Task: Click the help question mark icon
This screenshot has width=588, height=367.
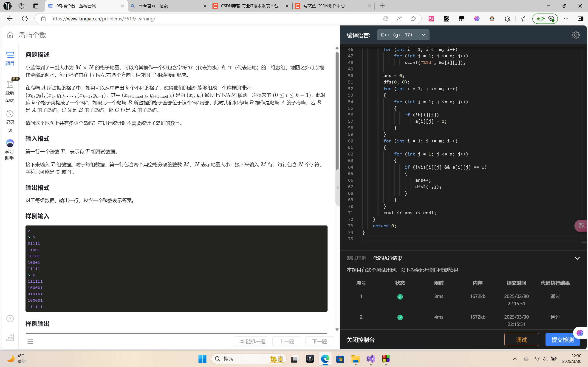Action: pyautogui.click(x=10, y=318)
